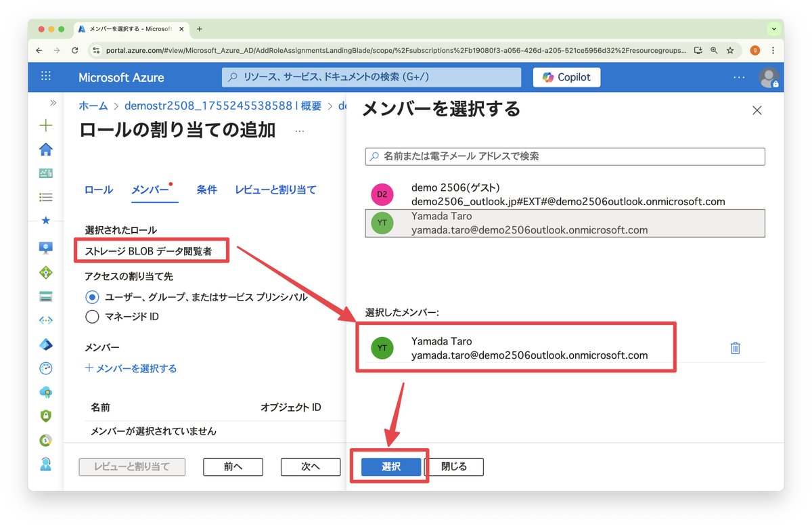Image resolution: width=812 pixels, height=528 pixels.
Task: Select the ユーザー、グループ、またはサービス プリンシパル radio button
Action: pos(92,296)
